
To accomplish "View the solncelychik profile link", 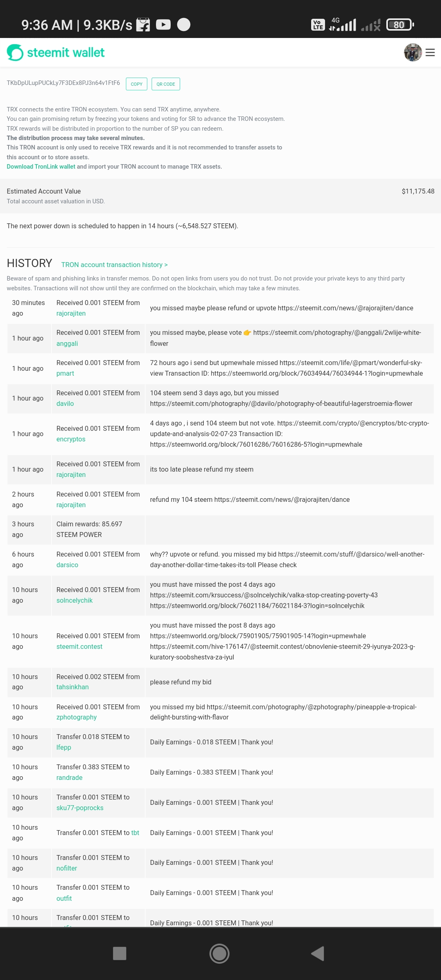I will click(x=74, y=600).
